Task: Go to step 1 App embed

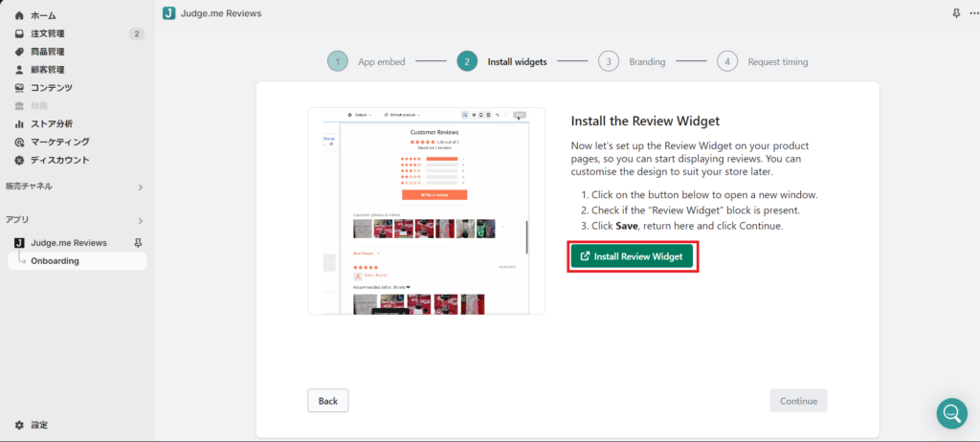Action: click(x=367, y=62)
